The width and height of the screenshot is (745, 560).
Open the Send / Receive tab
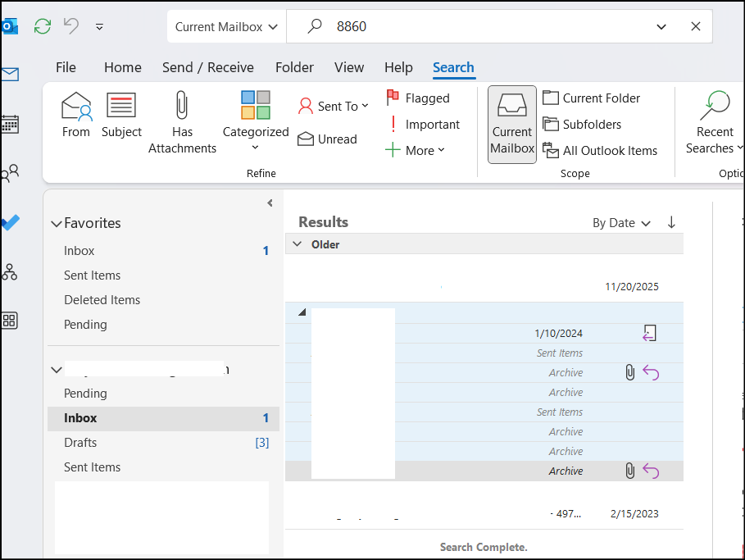coord(208,67)
